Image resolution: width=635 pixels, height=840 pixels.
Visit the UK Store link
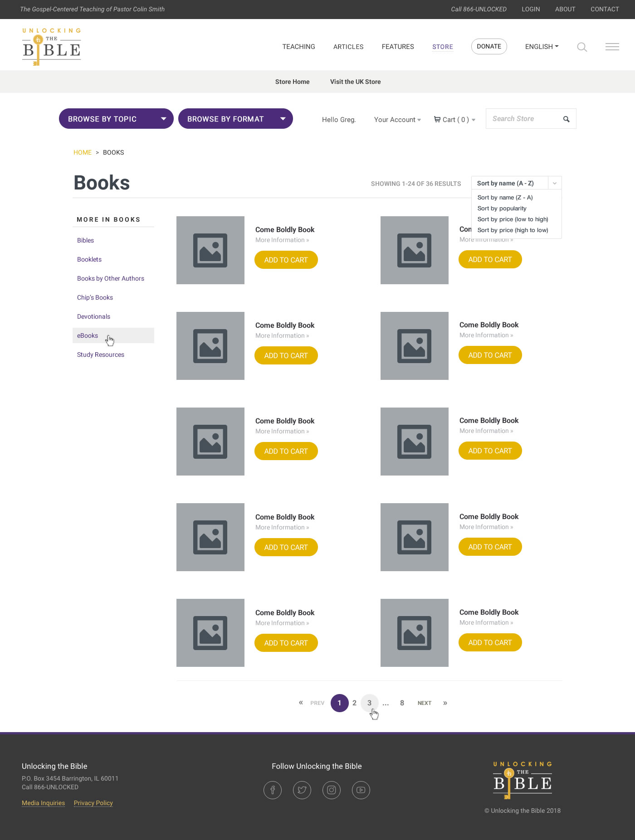[x=355, y=82]
